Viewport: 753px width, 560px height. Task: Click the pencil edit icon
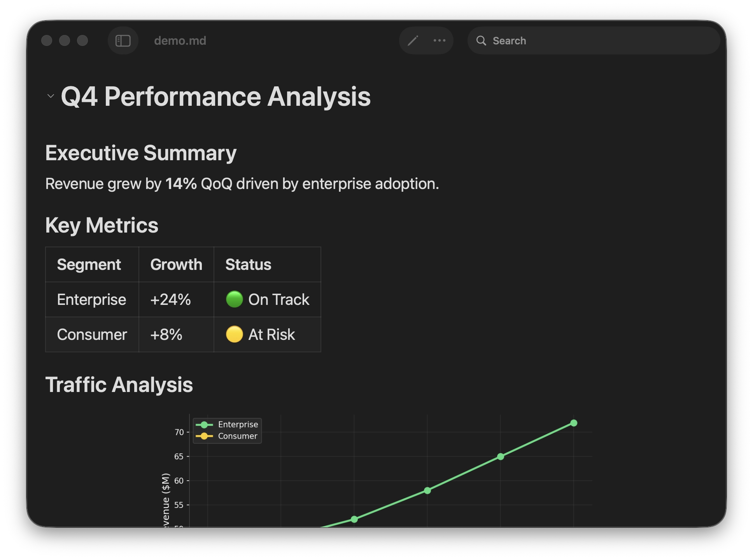coord(413,41)
